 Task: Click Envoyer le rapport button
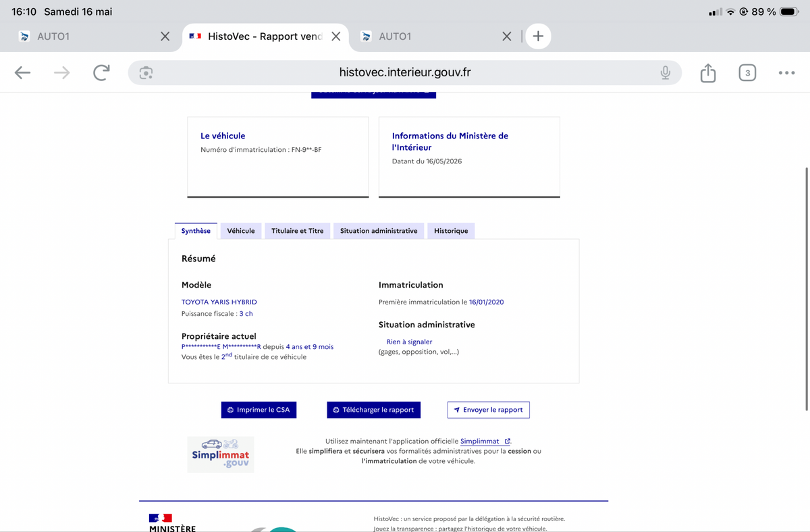489,410
